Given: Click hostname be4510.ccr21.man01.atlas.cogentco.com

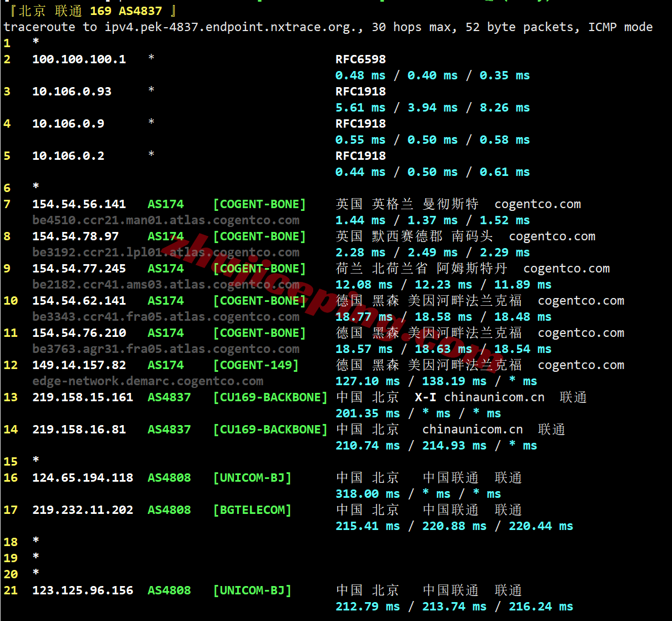Looking at the screenshot, I should tap(166, 220).
